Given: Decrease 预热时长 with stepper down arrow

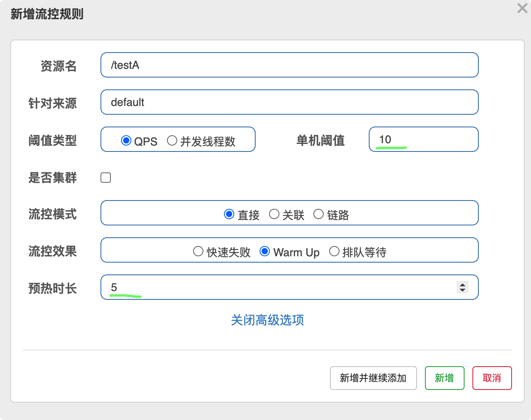Looking at the screenshot, I should pos(462,290).
